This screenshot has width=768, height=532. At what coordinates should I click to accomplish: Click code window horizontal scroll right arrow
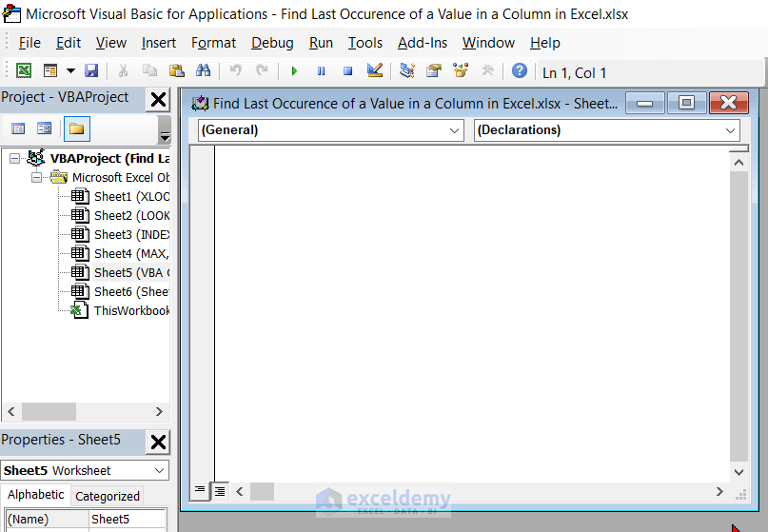click(x=719, y=491)
